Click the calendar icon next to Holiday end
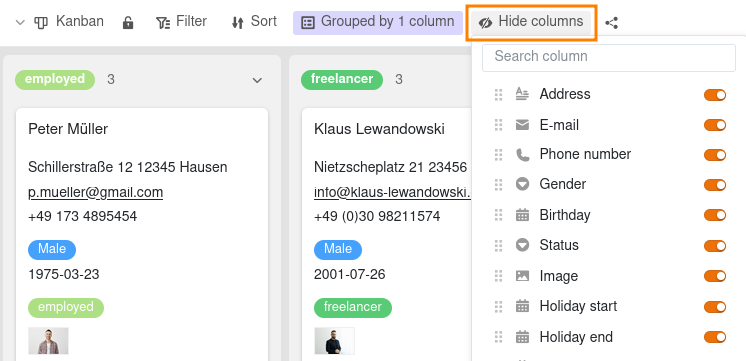The height and width of the screenshot is (361, 746). [522, 337]
